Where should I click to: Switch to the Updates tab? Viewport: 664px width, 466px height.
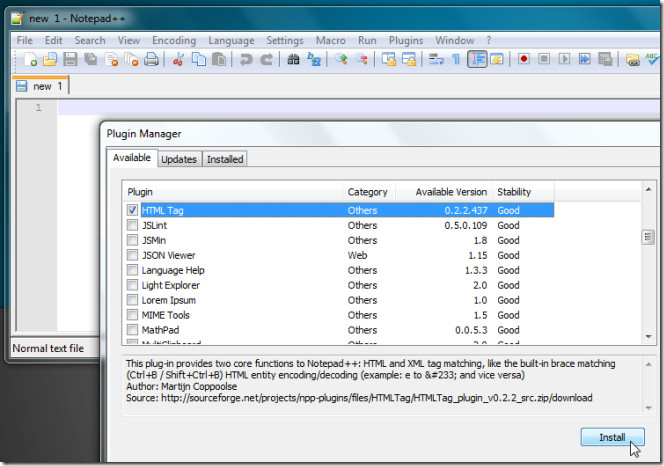pos(179,159)
